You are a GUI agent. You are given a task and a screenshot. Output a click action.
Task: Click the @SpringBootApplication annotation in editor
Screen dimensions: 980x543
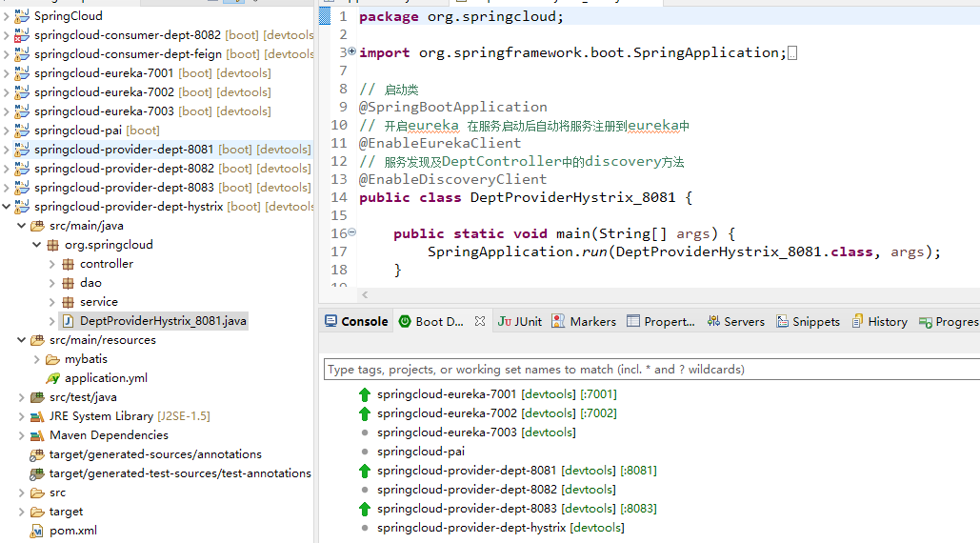(x=453, y=107)
